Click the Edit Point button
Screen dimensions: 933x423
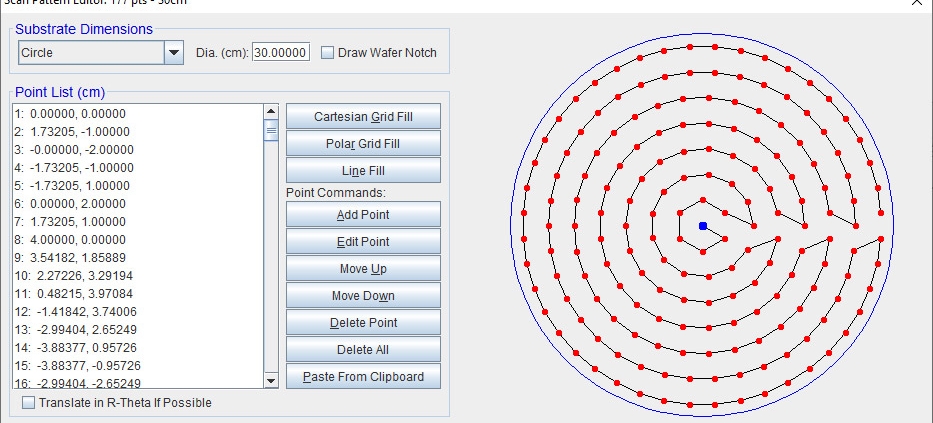pos(363,242)
